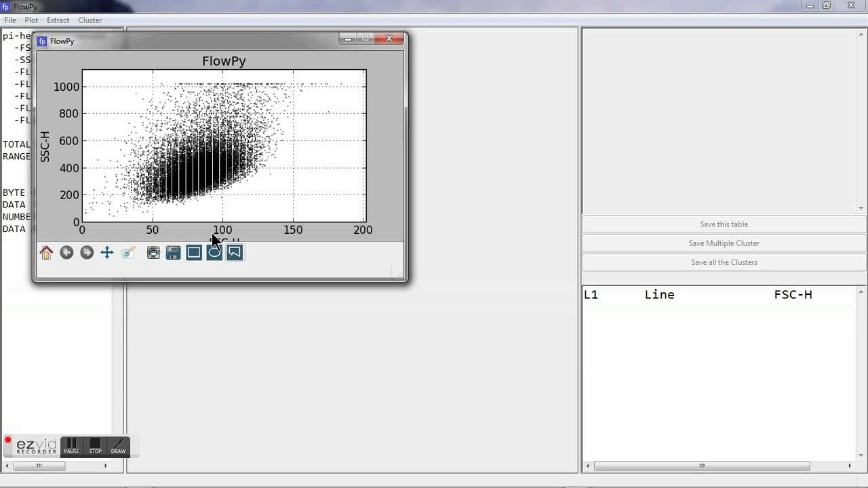Open the Plot menu
This screenshot has width=868, height=488.
click(31, 20)
